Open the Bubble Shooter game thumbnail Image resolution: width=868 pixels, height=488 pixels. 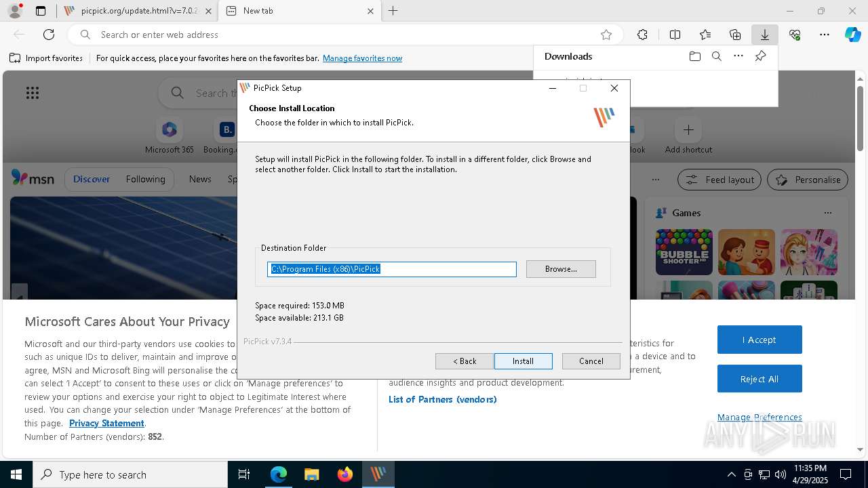[x=684, y=252]
